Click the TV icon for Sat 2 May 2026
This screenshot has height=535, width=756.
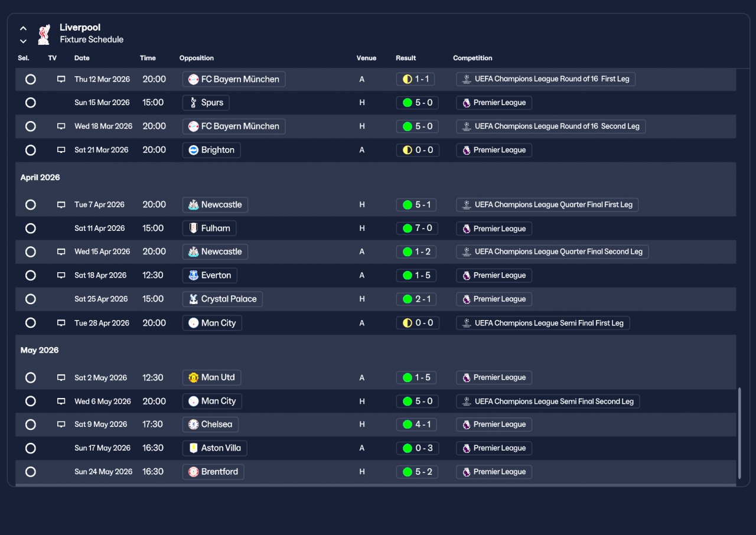coord(61,377)
